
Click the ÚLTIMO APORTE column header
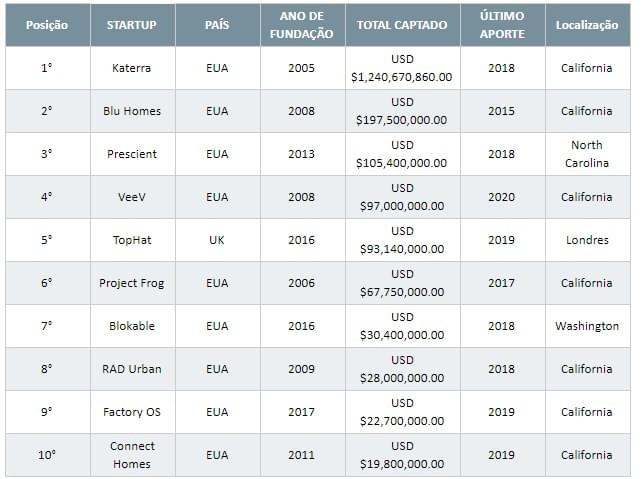tap(502, 25)
